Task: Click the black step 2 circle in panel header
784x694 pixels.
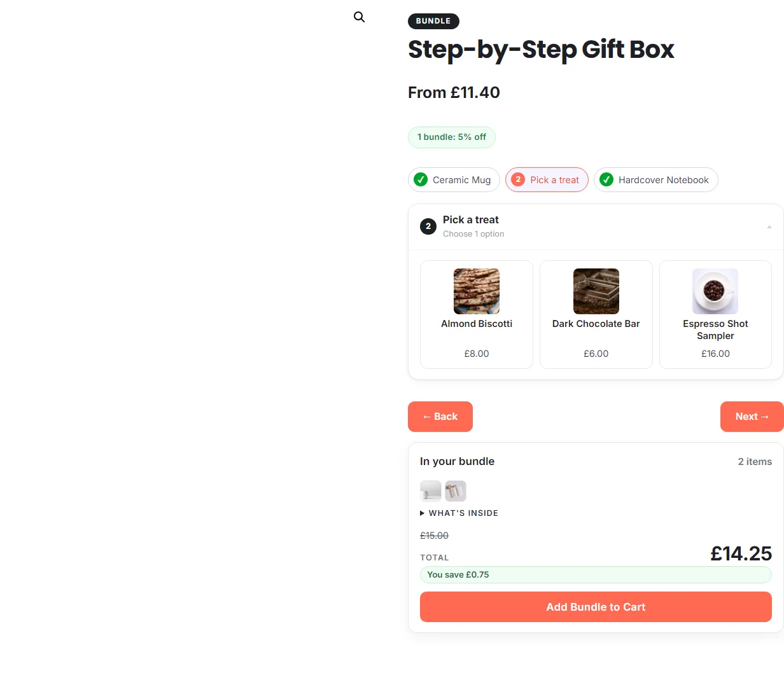Action: coord(428,226)
